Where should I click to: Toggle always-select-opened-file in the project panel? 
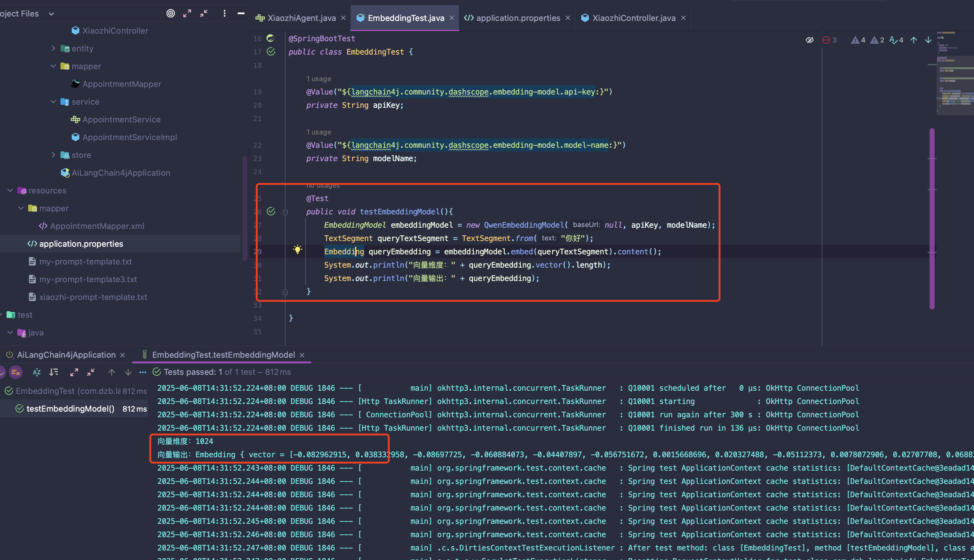point(171,13)
